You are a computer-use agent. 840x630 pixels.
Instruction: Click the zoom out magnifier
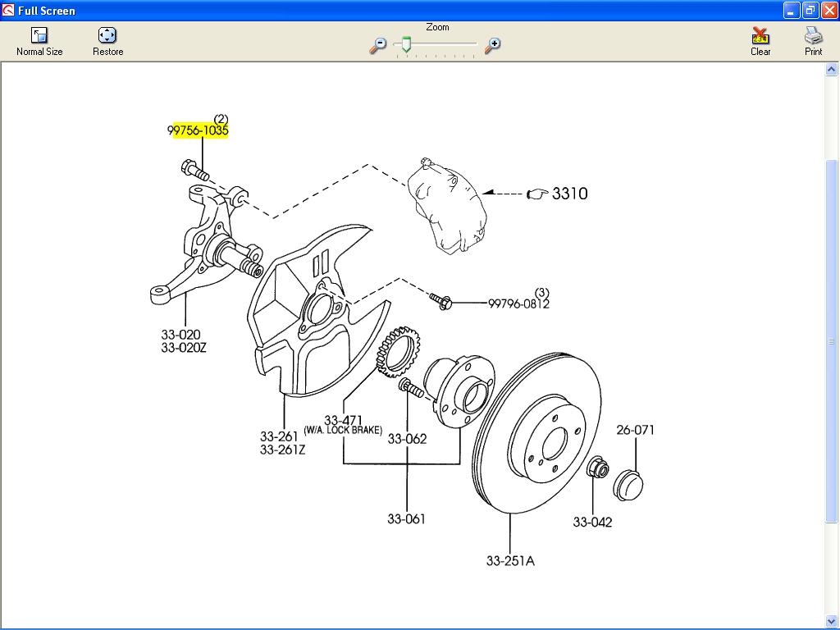coord(377,46)
